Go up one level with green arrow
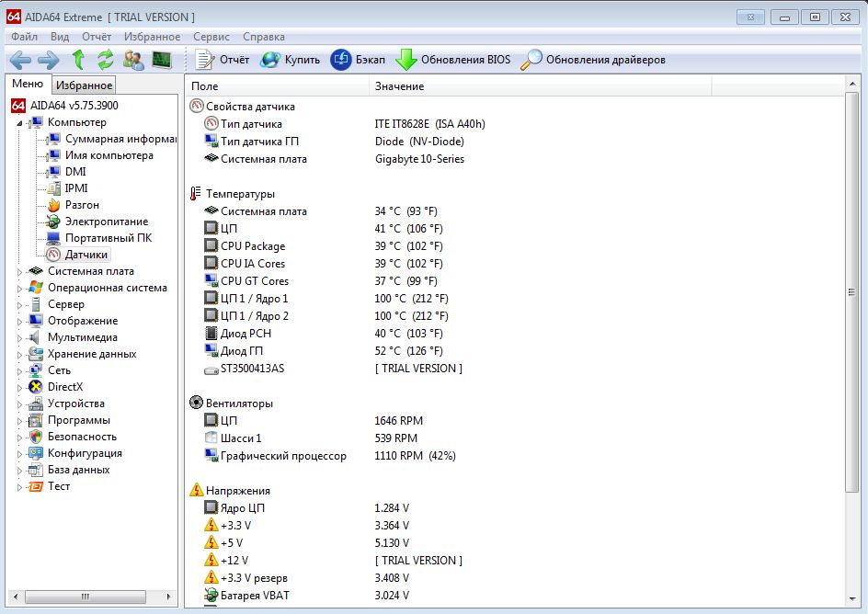868x614 pixels. point(78,59)
